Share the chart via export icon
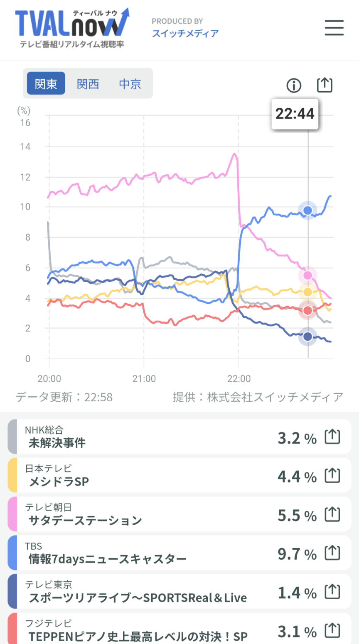Screen dimensions: 359x644 [x=325, y=85]
